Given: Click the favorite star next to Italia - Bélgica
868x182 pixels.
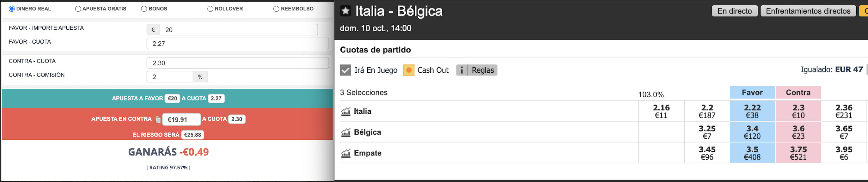Looking at the screenshot, I should [345, 11].
